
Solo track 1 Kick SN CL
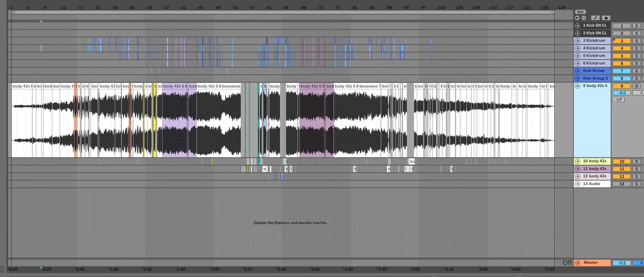(x=636, y=25)
